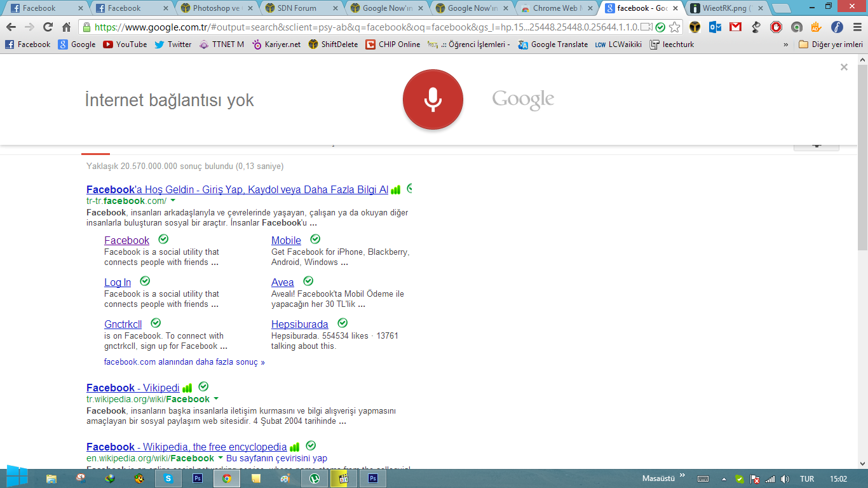Reload the page with the refresh icon
This screenshot has width=868, height=488.
coord(48,27)
